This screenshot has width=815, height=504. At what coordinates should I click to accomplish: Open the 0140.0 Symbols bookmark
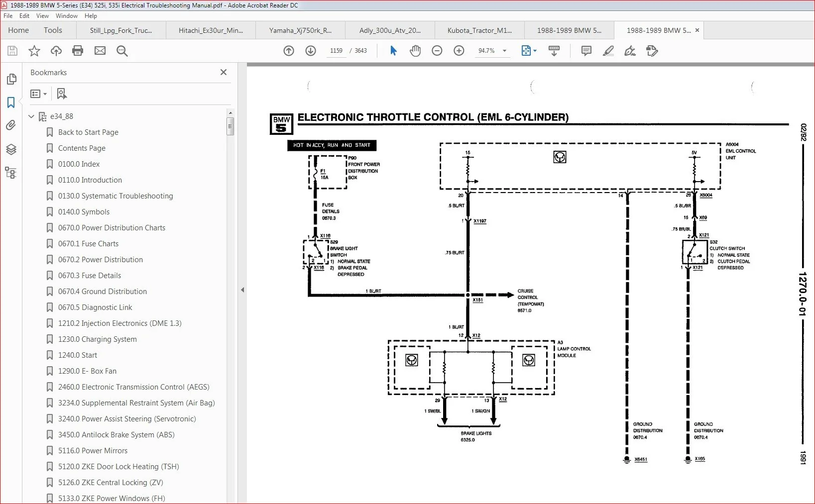click(x=84, y=212)
